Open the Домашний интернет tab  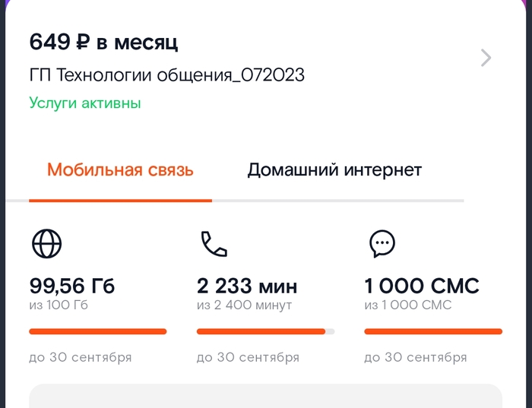(334, 169)
